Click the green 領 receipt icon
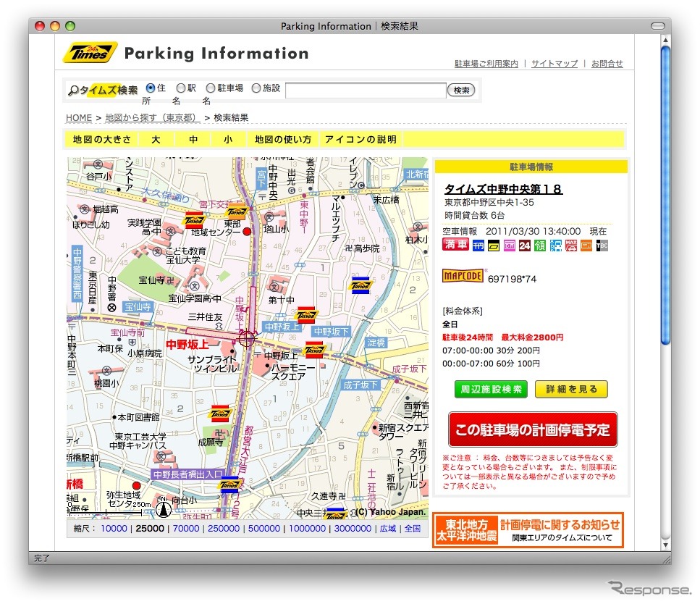 pyautogui.click(x=540, y=246)
